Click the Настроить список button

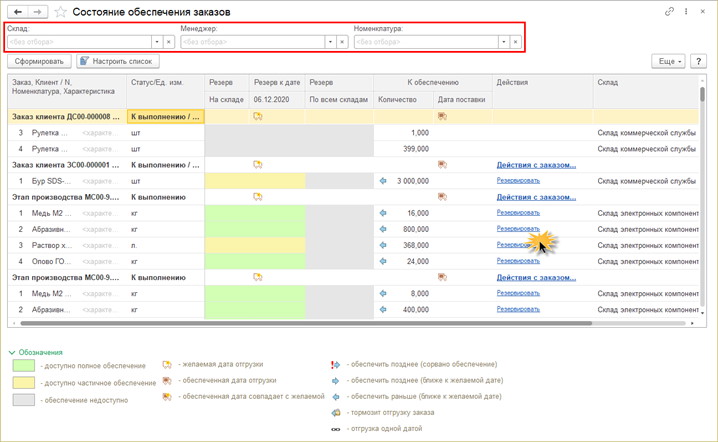pos(116,61)
